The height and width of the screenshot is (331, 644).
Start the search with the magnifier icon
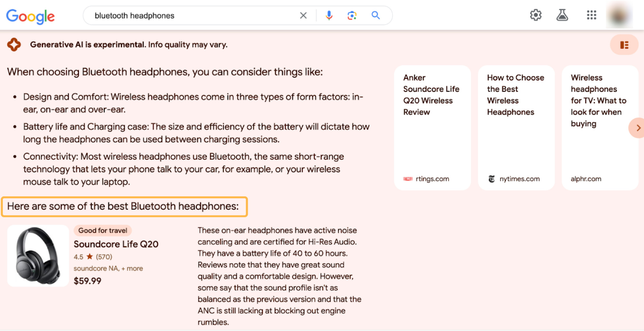(x=375, y=15)
